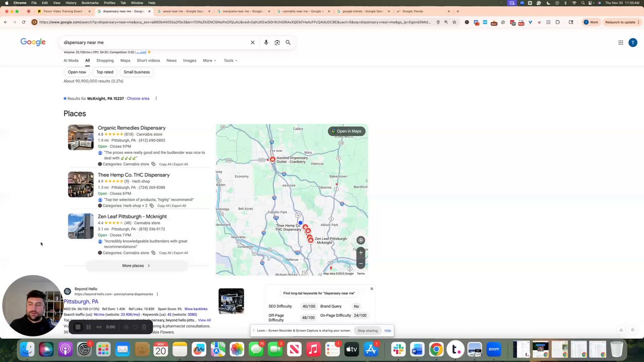Click the Chrome address bar URL
Image resolution: width=644 pixels, height=362 pixels.
click(x=235, y=22)
